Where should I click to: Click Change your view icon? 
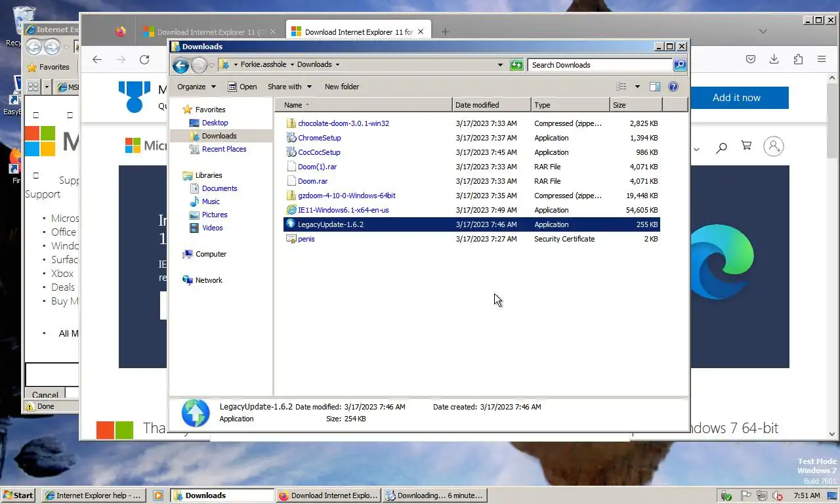621,87
